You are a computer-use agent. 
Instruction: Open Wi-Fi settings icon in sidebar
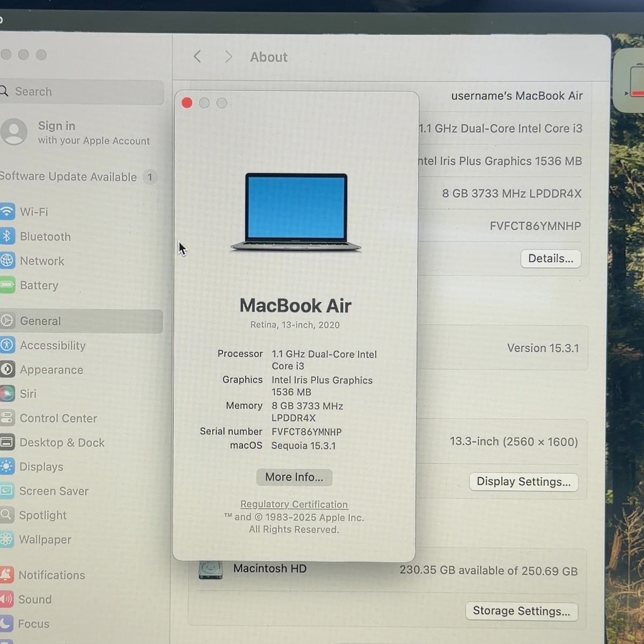[7, 211]
